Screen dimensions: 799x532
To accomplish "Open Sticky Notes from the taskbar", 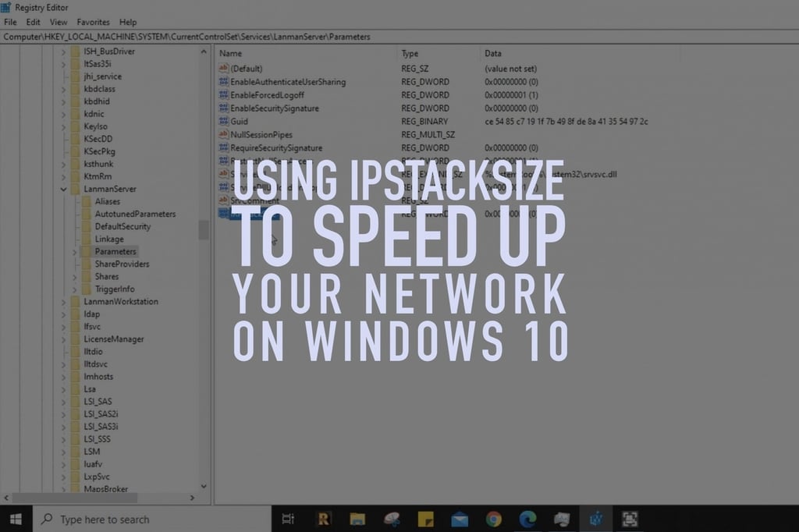I will [x=425, y=520].
